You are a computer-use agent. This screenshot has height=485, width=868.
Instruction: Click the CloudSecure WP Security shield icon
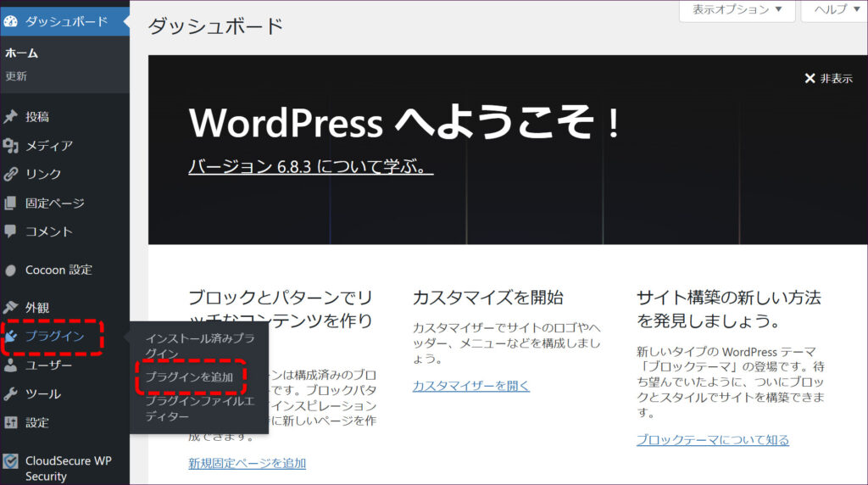click(x=11, y=462)
